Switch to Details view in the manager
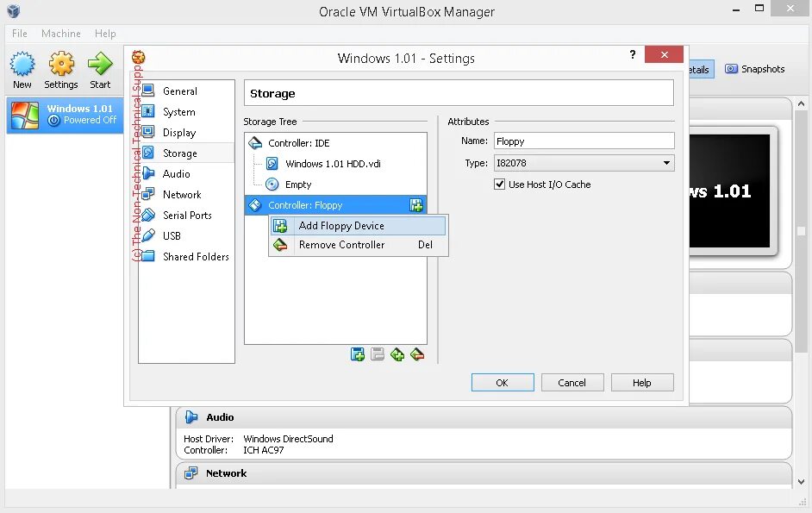 pos(701,70)
